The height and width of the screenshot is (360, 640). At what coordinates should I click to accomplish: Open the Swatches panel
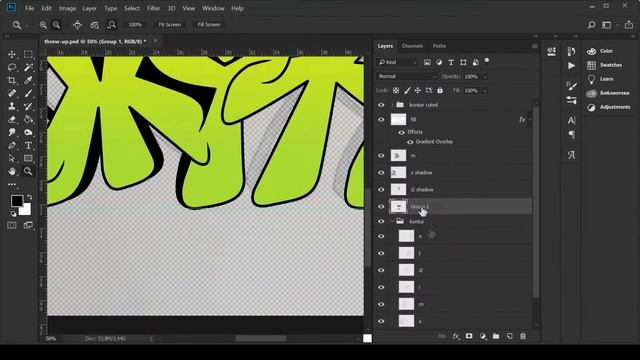click(605, 65)
